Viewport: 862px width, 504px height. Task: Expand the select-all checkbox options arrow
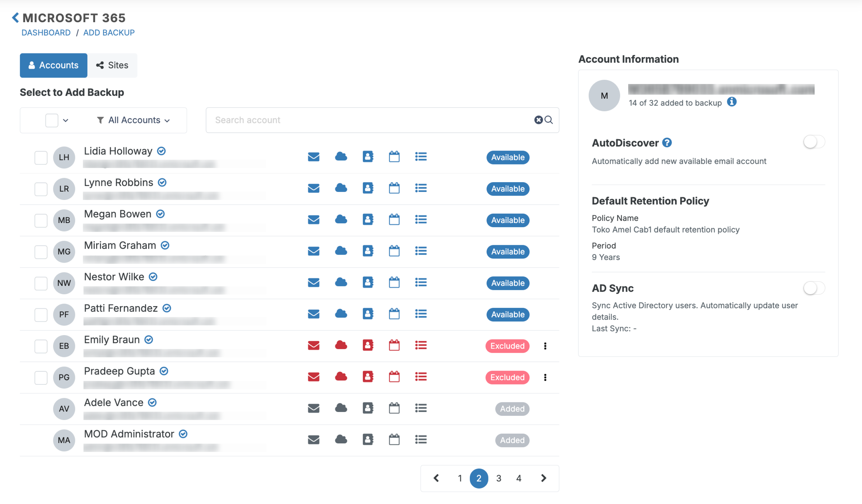click(66, 120)
